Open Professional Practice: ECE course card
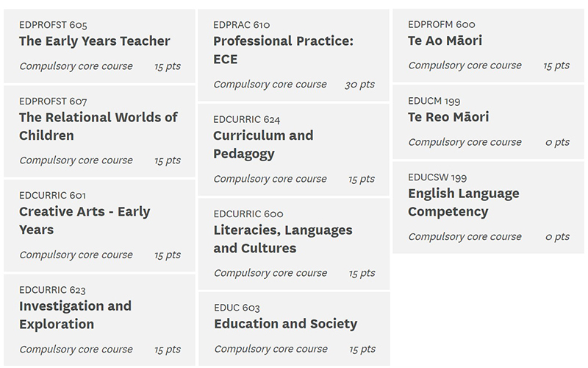Viewport: 588px width, 368px height. [x=293, y=55]
